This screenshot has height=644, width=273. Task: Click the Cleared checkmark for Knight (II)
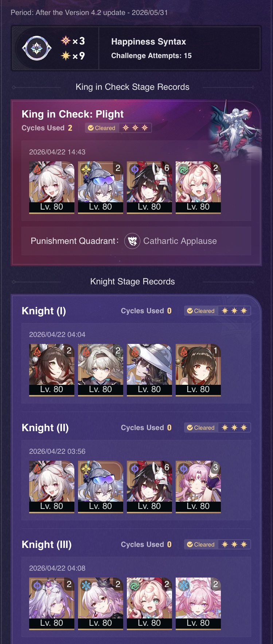pyautogui.click(x=190, y=428)
